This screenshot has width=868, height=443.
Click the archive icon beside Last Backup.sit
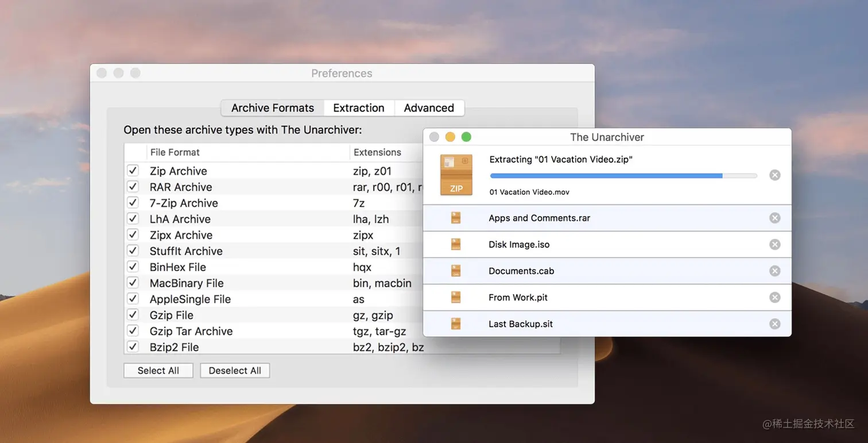pyautogui.click(x=456, y=323)
